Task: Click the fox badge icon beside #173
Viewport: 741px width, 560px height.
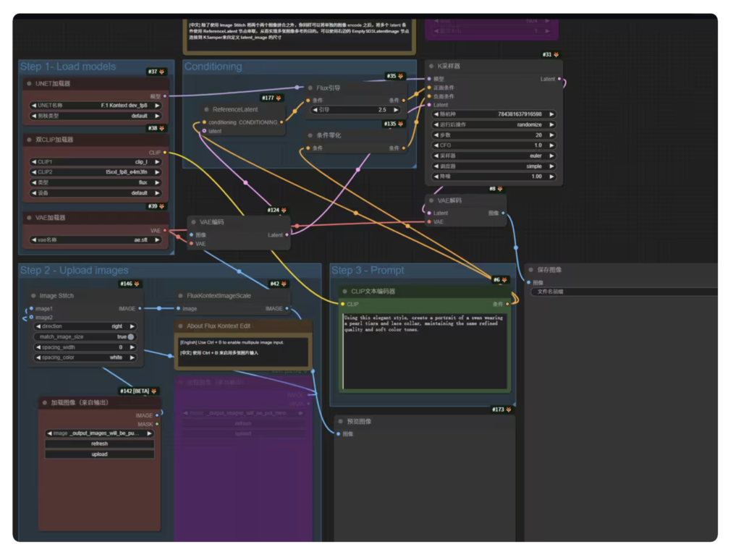Action: pos(509,410)
